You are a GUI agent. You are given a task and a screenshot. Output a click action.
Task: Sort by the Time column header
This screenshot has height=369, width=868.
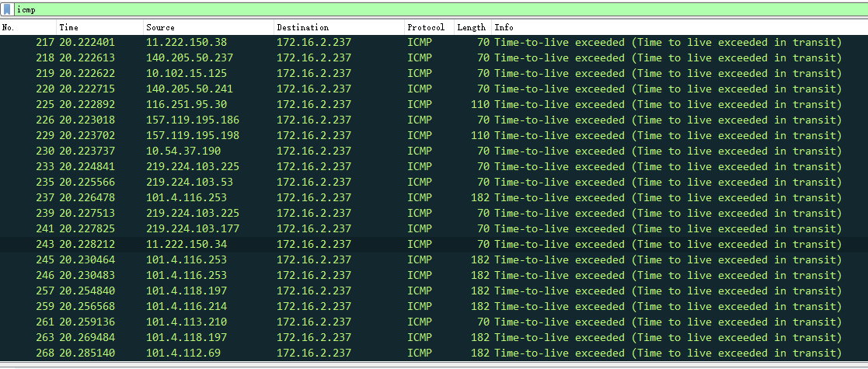point(99,27)
